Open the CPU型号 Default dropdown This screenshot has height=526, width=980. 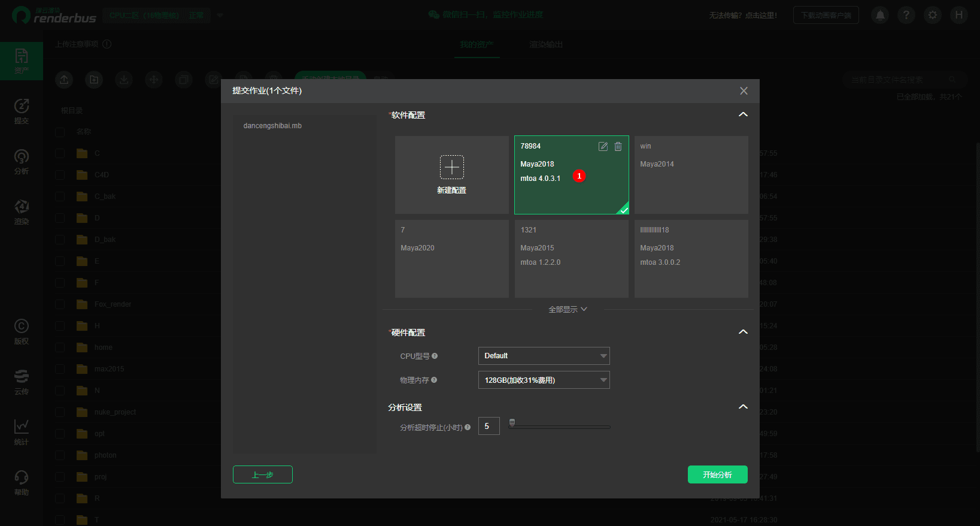[x=544, y=356]
